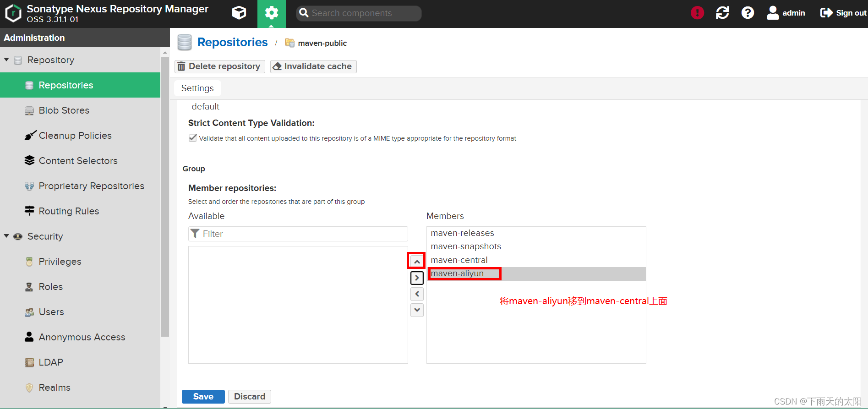868x410 pixels.
Task: Click the Anonymous Access person icon
Action: click(x=29, y=337)
